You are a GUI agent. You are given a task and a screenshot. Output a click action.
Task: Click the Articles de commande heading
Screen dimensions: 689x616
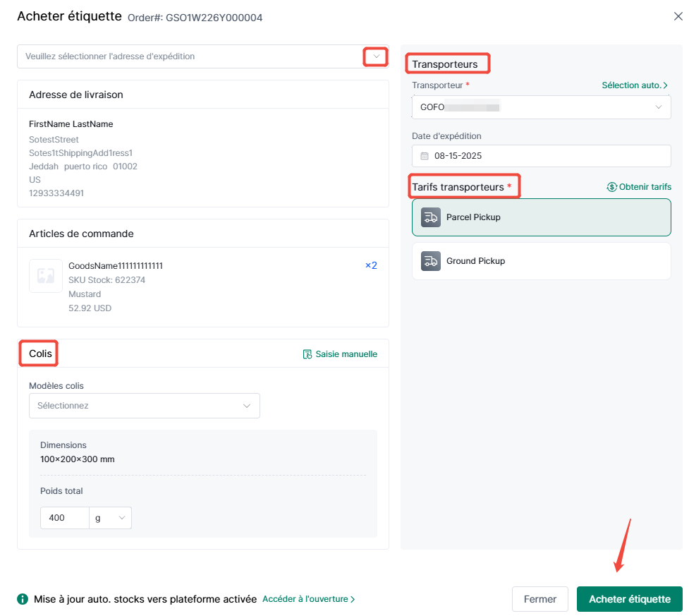tap(81, 234)
